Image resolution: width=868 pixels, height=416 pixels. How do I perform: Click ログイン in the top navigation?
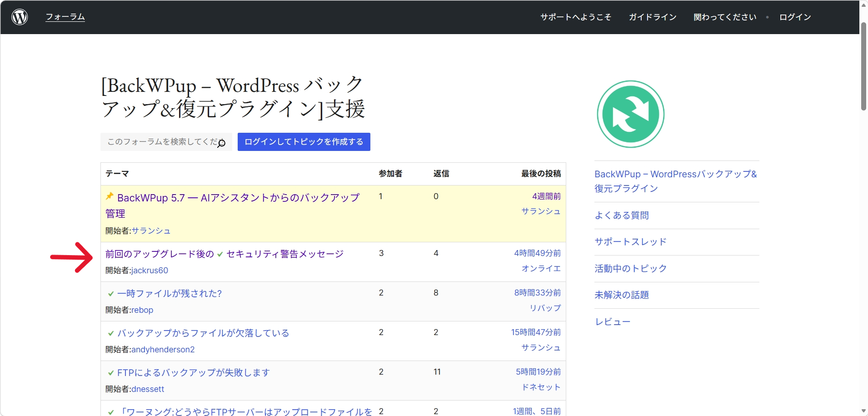tap(795, 17)
